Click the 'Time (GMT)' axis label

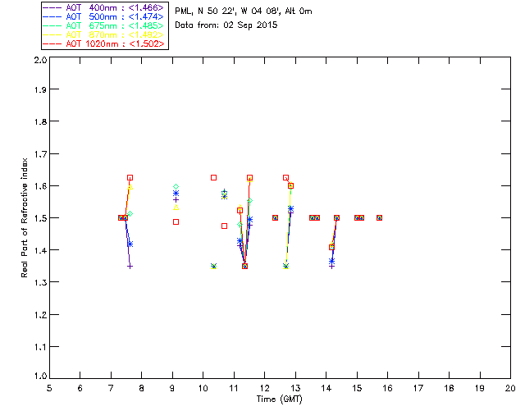click(279, 399)
